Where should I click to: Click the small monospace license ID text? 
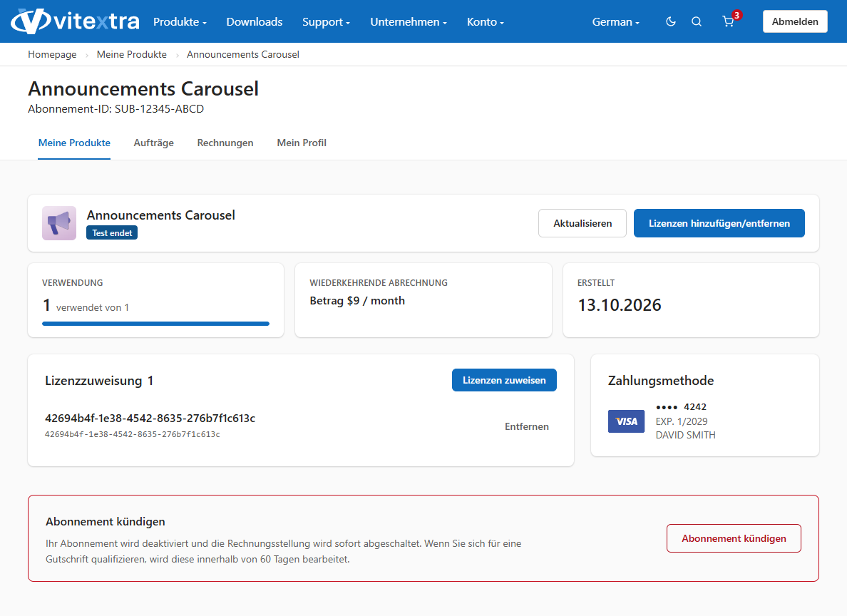(133, 434)
